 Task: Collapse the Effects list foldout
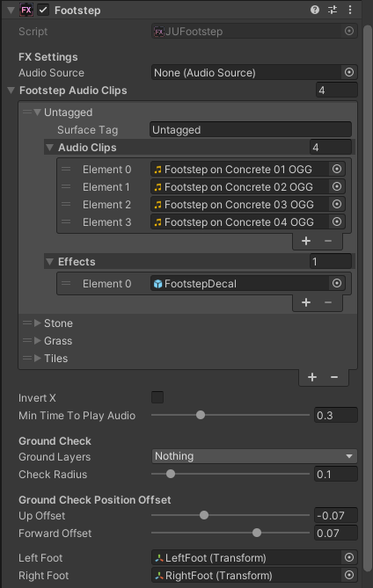pos(49,261)
